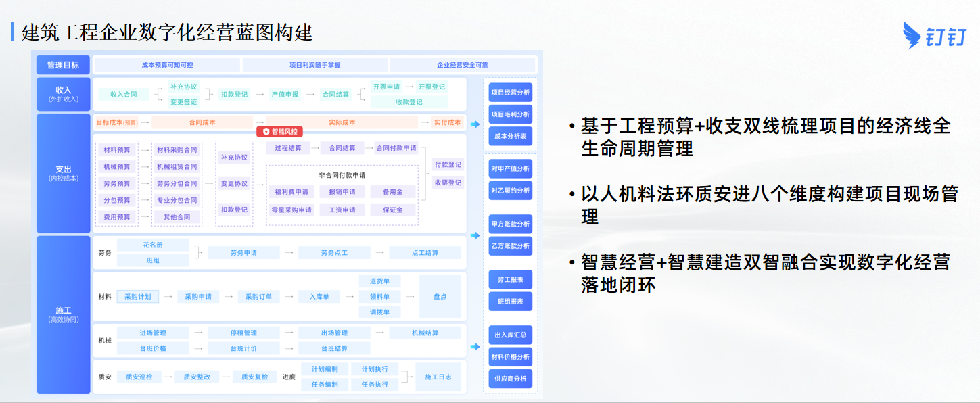Select the 入库单 box
Image resolution: width=980 pixels, height=403 pixels.
click(x=319, y=297)
